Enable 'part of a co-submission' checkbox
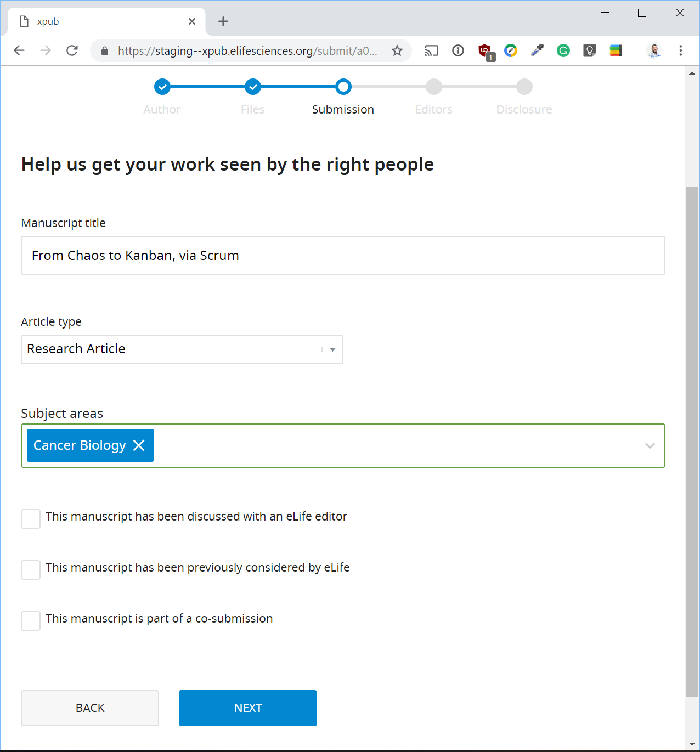Screen dimensions: 700x752 (31, 621)
